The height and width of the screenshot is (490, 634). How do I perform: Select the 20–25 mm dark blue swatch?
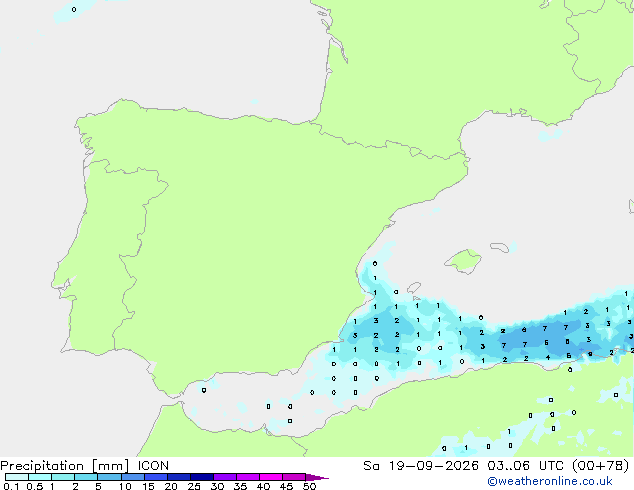(x=179, y=477)
